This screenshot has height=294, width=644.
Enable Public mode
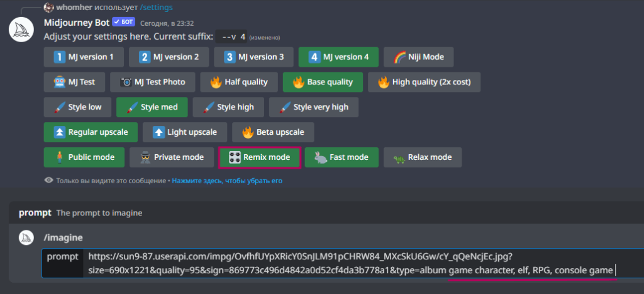click(84, 157)
